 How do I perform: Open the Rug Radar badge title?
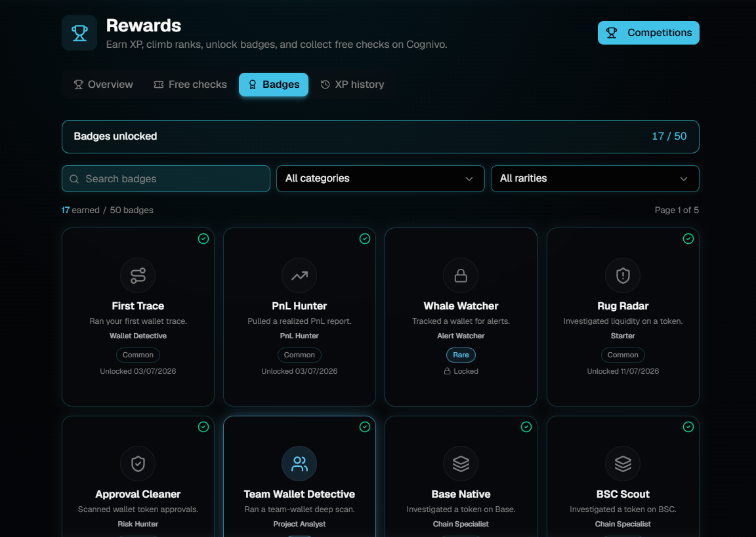point(623,306)
